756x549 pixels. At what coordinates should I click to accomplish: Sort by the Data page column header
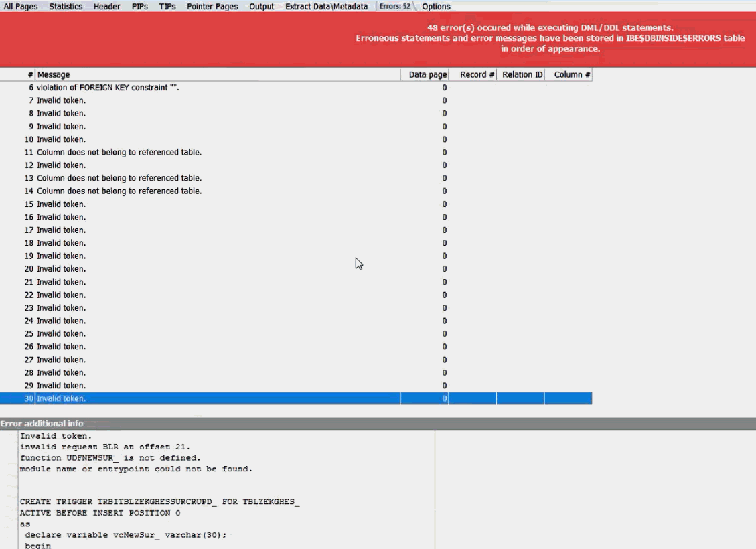tap(425, 74)
